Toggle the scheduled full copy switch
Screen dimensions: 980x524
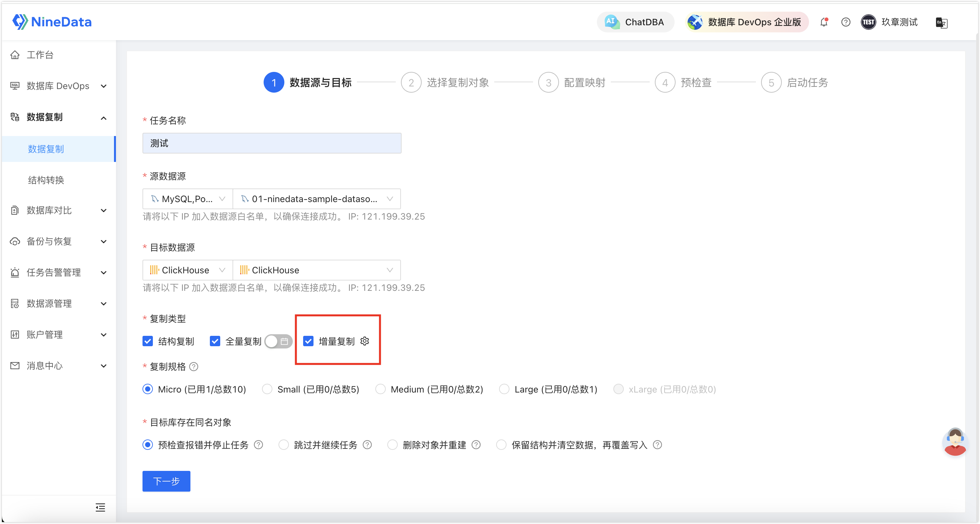tap(279, 341)
